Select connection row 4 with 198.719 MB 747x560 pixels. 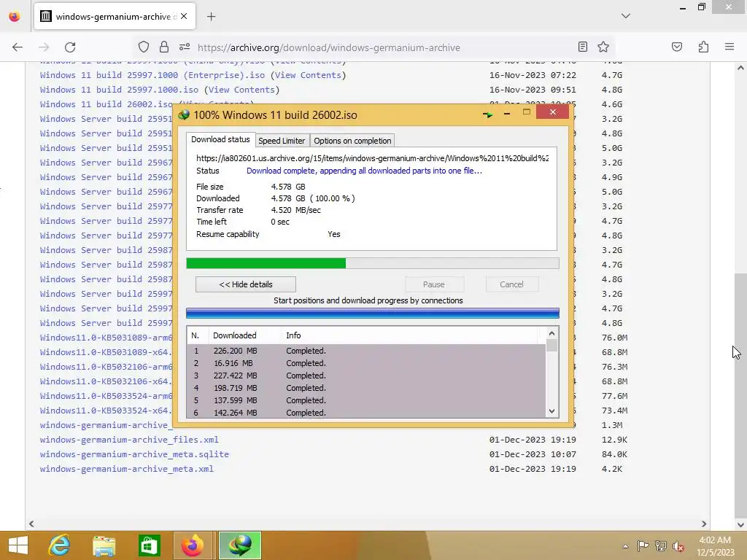point(366,388)
